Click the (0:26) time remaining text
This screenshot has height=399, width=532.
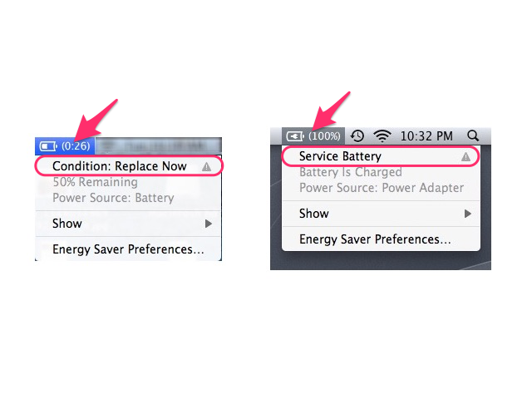(76, 146)
